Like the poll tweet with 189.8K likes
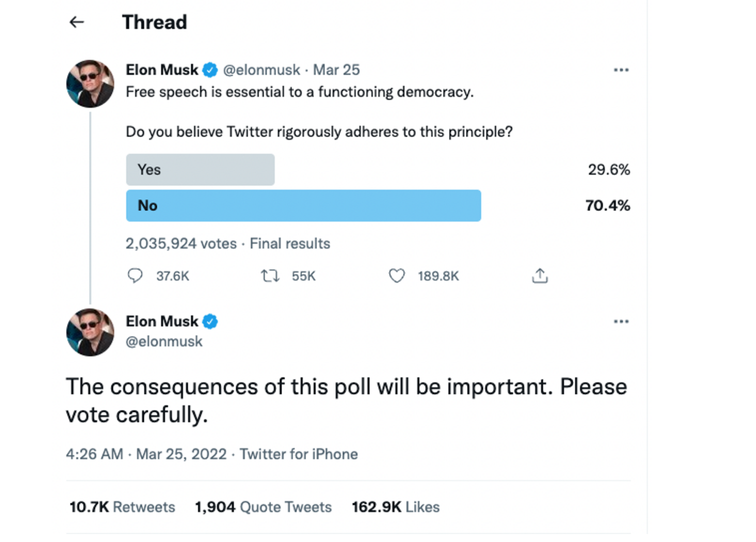Viewport: 756px width, 542px height. [397, 275]
